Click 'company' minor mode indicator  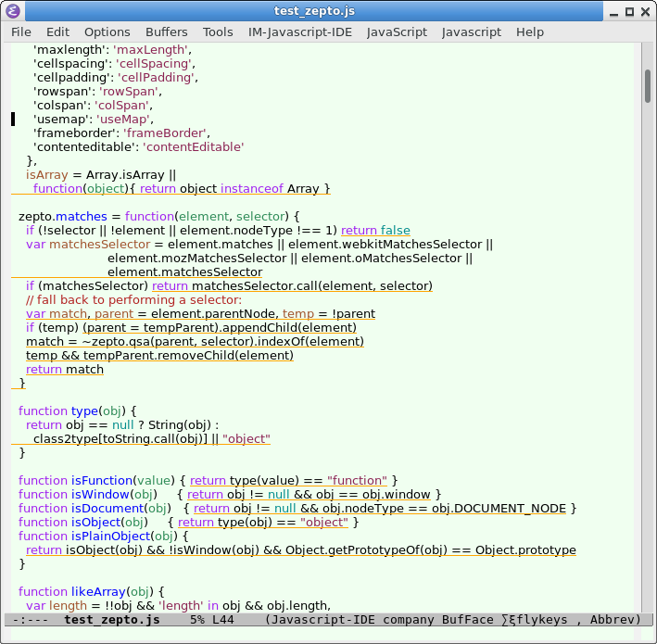tap(408, 620)
